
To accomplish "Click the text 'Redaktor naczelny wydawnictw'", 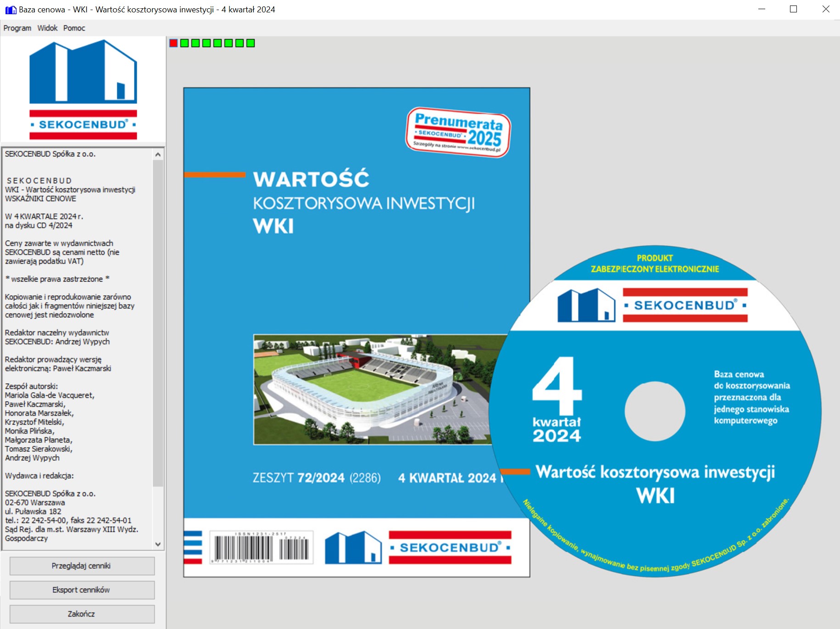I will click(x=57, y=332).
